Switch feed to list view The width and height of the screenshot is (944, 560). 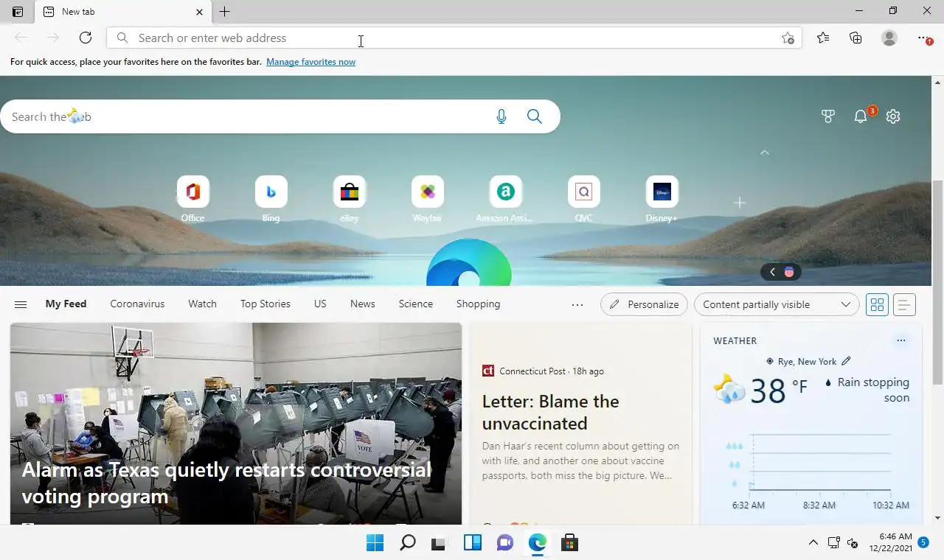pyautogui.click(x=904, y=304)
